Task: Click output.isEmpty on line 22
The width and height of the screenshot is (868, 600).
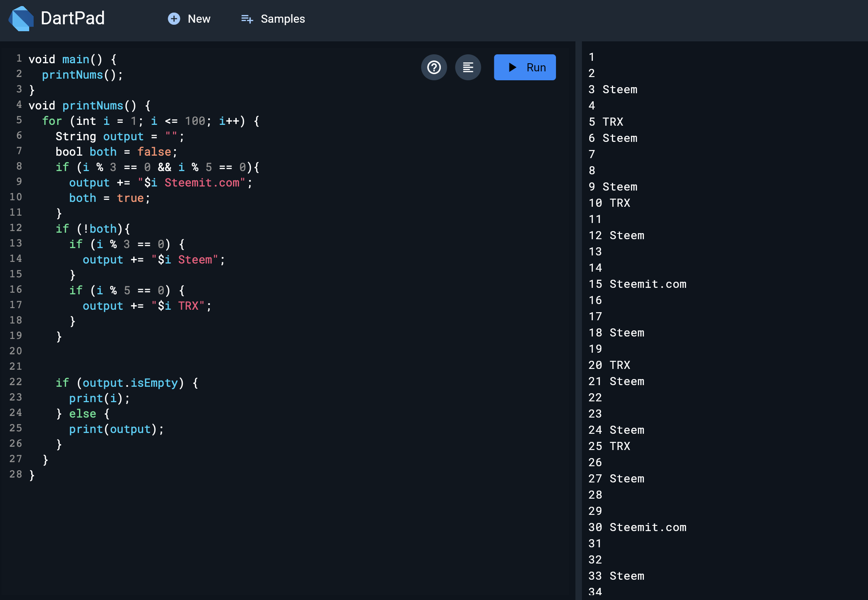Action: point(130,383)
